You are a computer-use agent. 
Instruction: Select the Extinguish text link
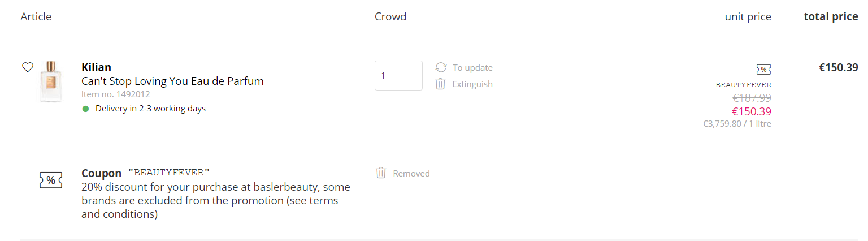pyautogui.click(x=472, y=84)
